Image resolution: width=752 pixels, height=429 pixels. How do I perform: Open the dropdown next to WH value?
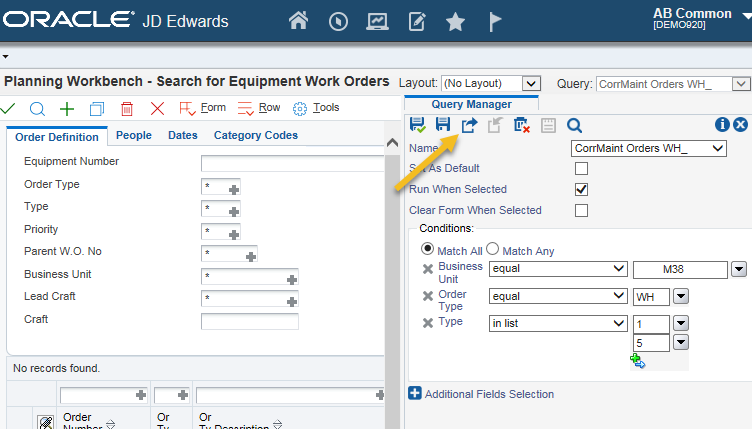681,296
